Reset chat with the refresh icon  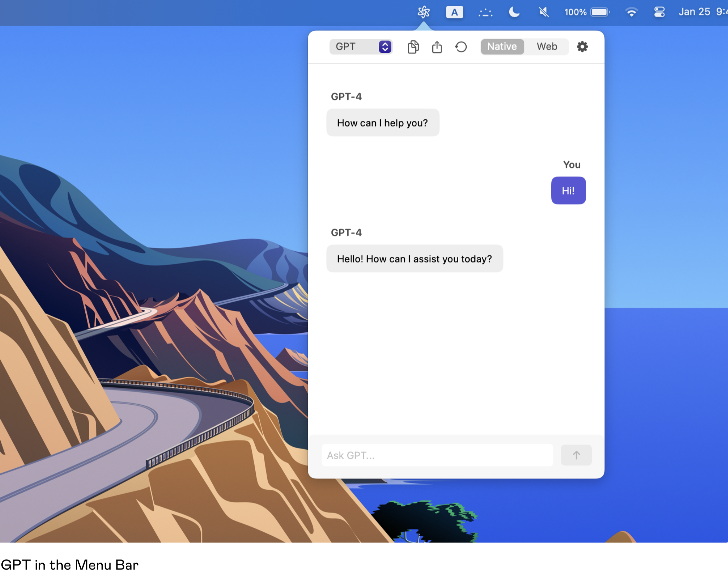coord(461,47)
